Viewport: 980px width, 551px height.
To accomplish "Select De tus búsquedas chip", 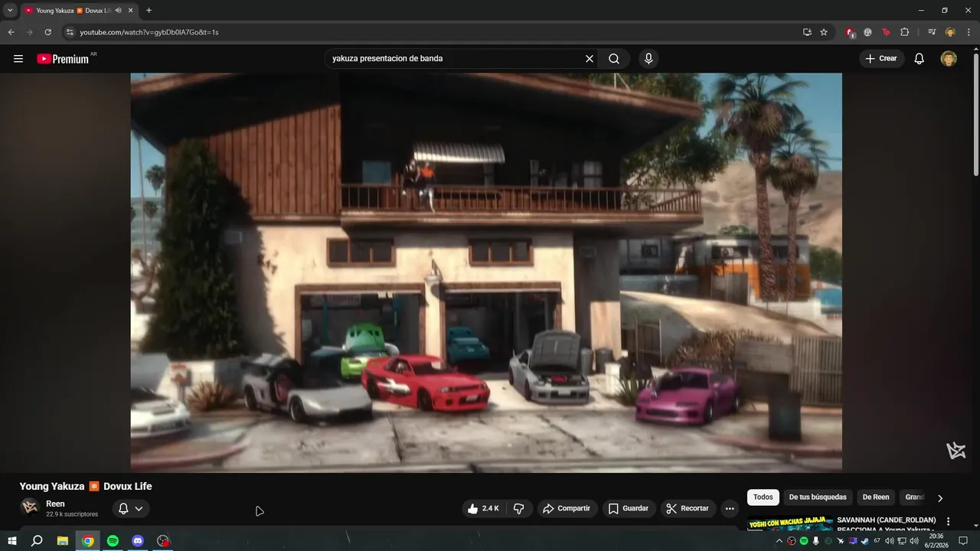I will click(818, 497).
